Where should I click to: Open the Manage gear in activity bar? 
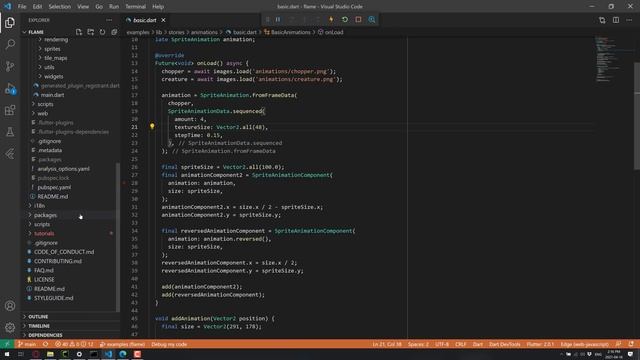tap(10, 327)
